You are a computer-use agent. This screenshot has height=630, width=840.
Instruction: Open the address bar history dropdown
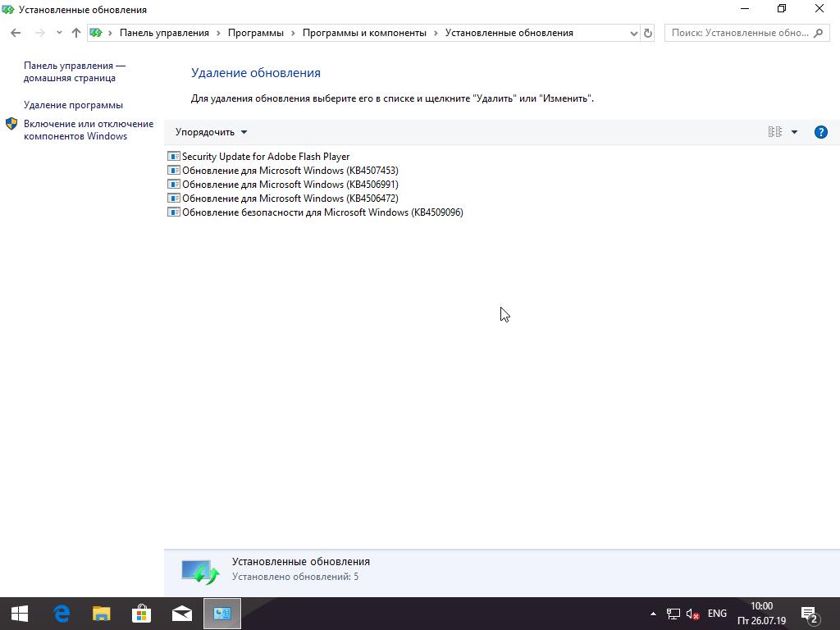tap(633, 33)
